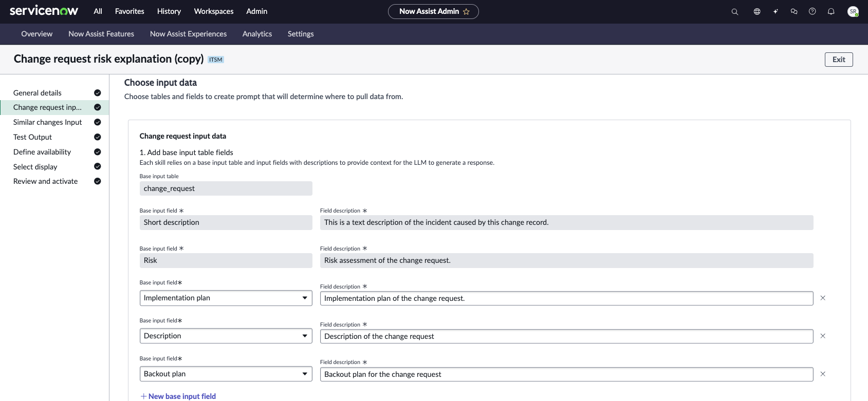Switch to the Settings tab
868x401 pixels.
click(301, 34)
